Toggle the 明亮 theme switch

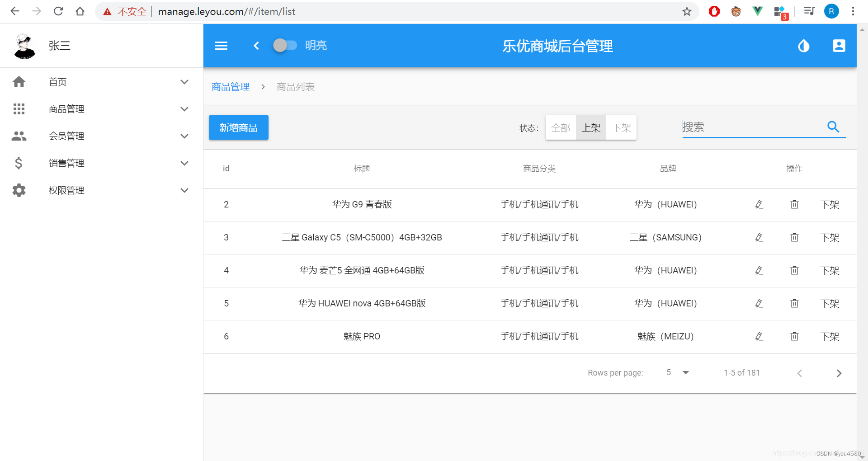pyautogui.click(x=285, y=45)
